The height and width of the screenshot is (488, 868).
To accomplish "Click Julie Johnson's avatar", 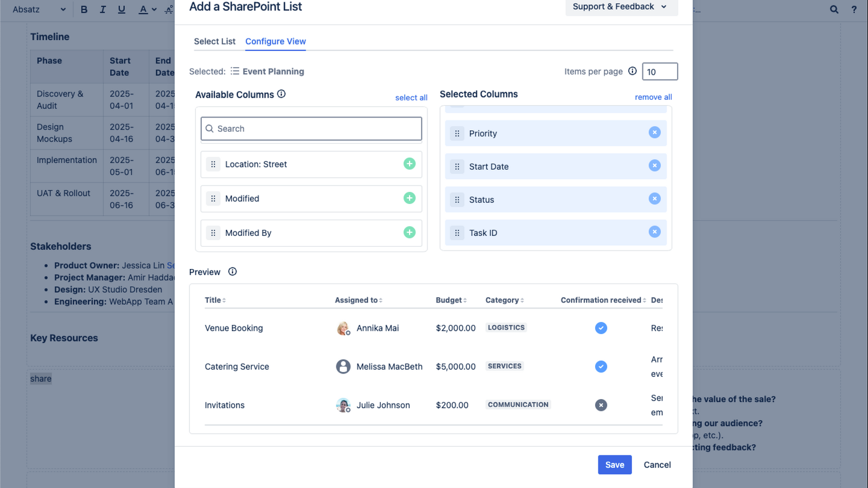I will click(343, 405).
